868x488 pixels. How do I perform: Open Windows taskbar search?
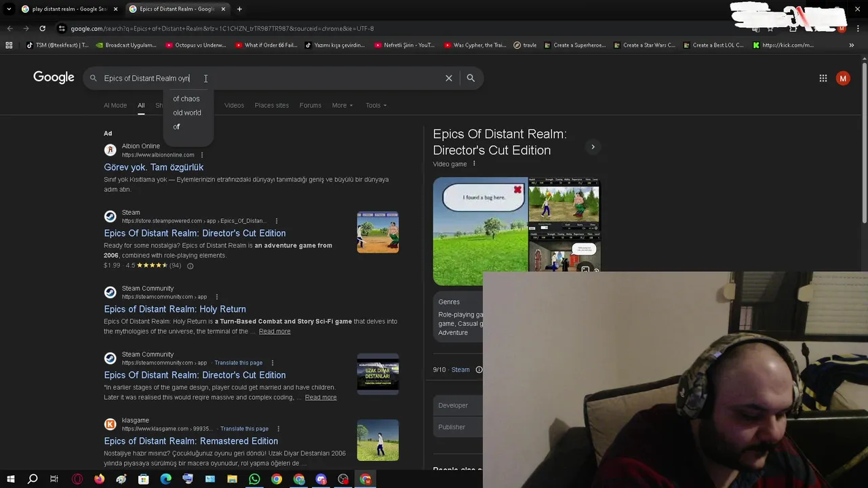click(x=33, y=479)
